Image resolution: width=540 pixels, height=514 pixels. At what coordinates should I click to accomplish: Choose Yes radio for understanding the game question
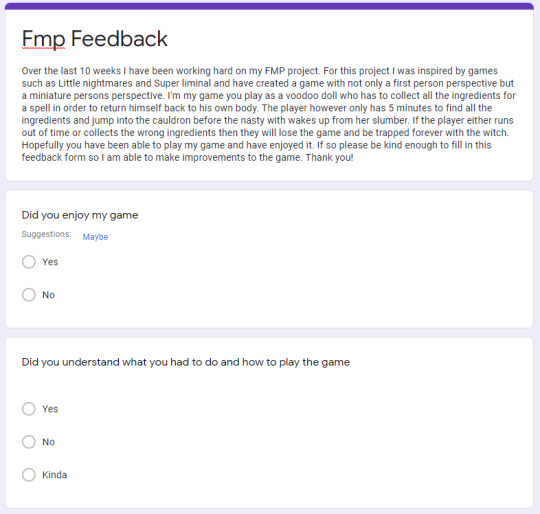[29, 409]
